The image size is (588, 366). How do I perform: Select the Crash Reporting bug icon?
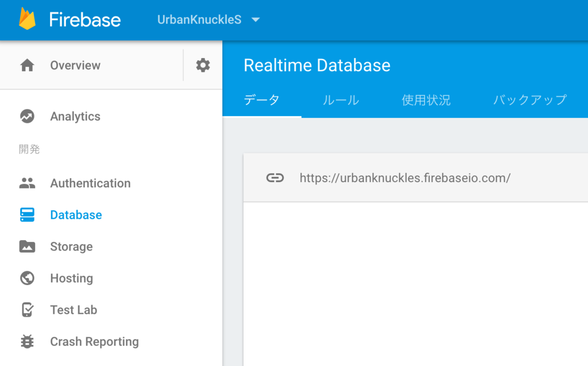[x=27, y=341]
